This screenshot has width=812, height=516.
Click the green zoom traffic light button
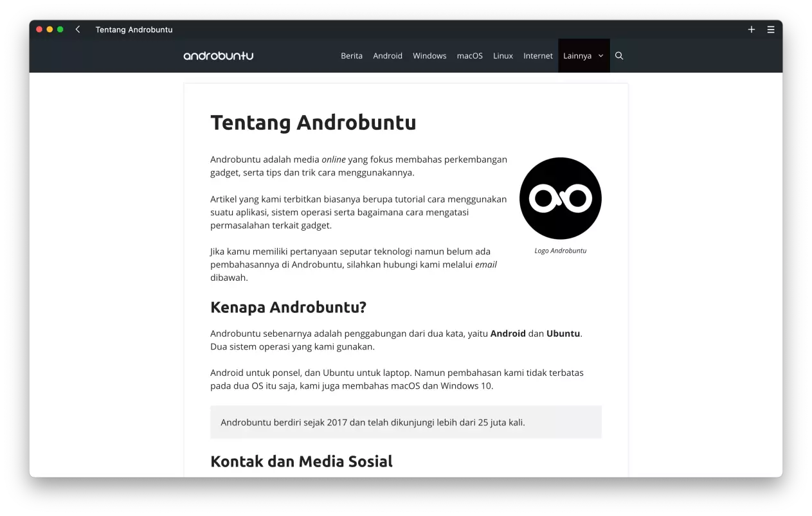coord(60,29)
